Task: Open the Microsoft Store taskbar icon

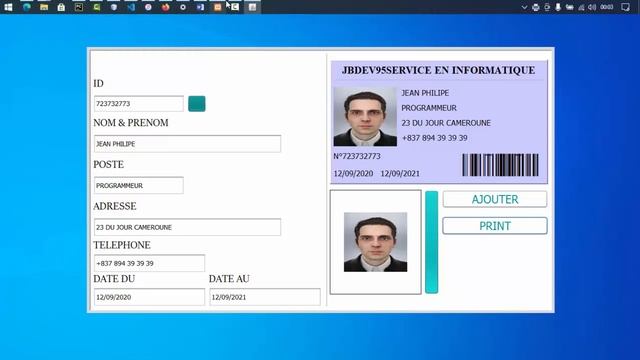Action: 61,7
